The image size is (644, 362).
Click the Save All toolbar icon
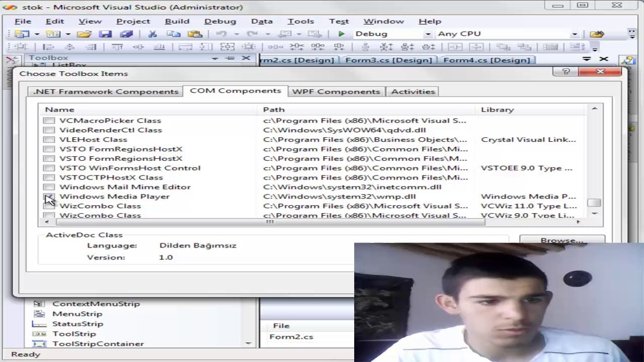(126, 34)
